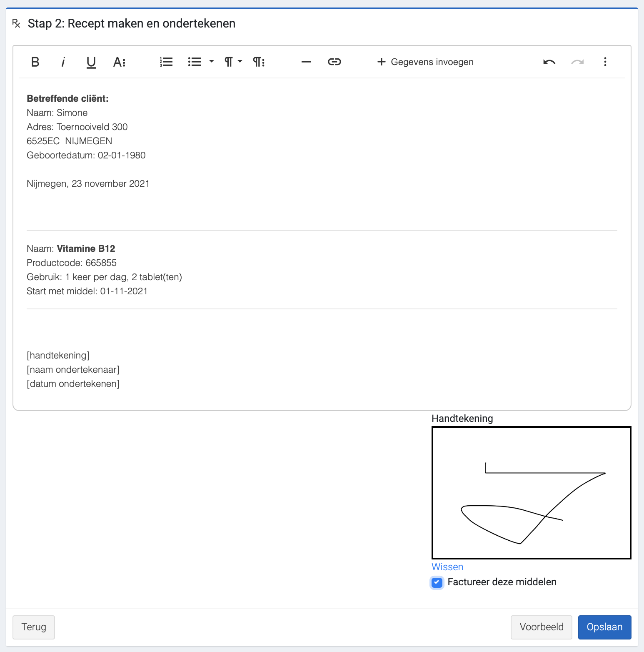644x652 pixels.
Task: Open the font size options
Action: (x=119, y=62)
